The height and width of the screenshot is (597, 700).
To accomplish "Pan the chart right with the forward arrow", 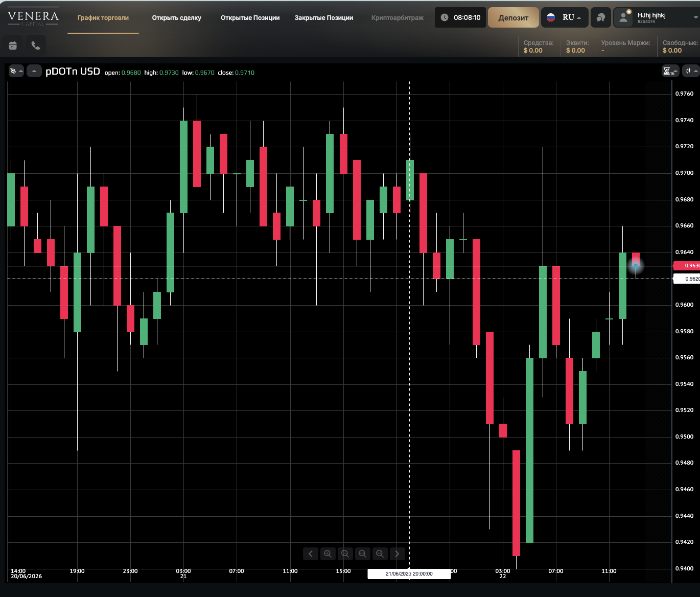I will coord(397,554).
